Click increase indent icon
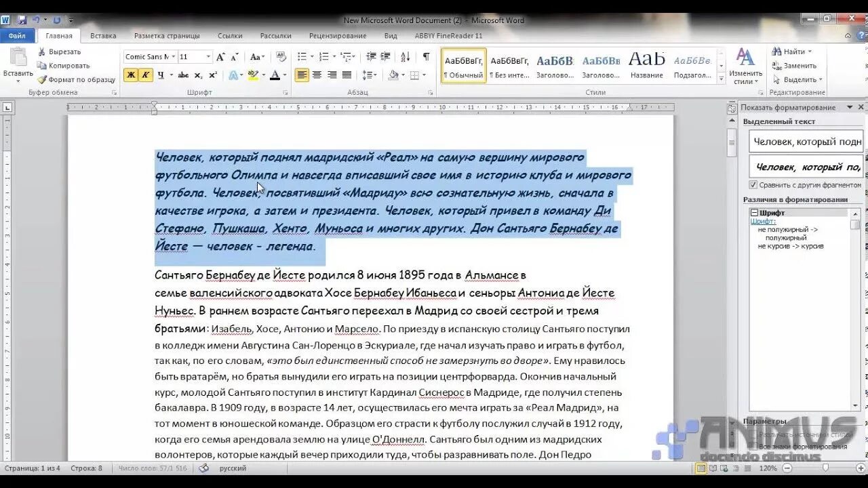This screenshot has height=488, width=868. point(384,57)
